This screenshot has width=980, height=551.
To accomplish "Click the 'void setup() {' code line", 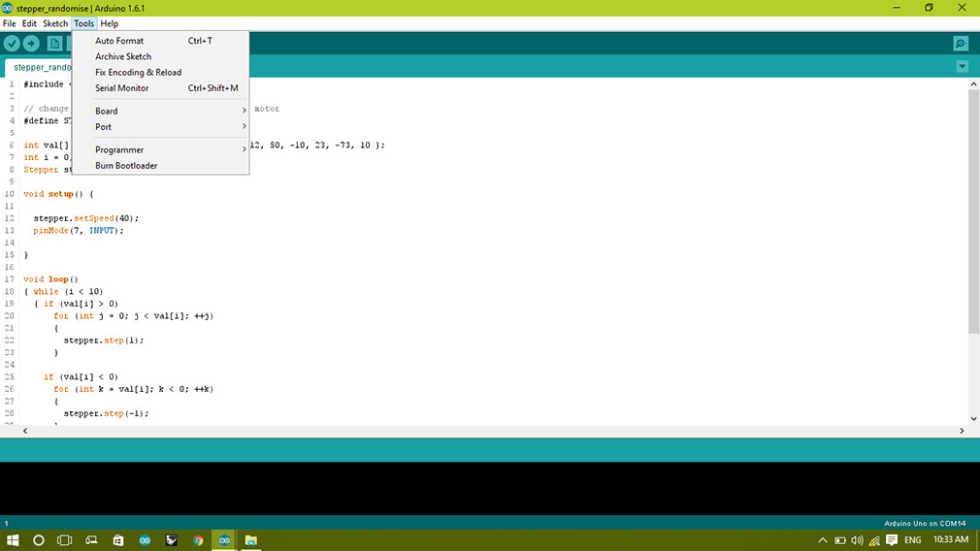I will click(59, 194).
